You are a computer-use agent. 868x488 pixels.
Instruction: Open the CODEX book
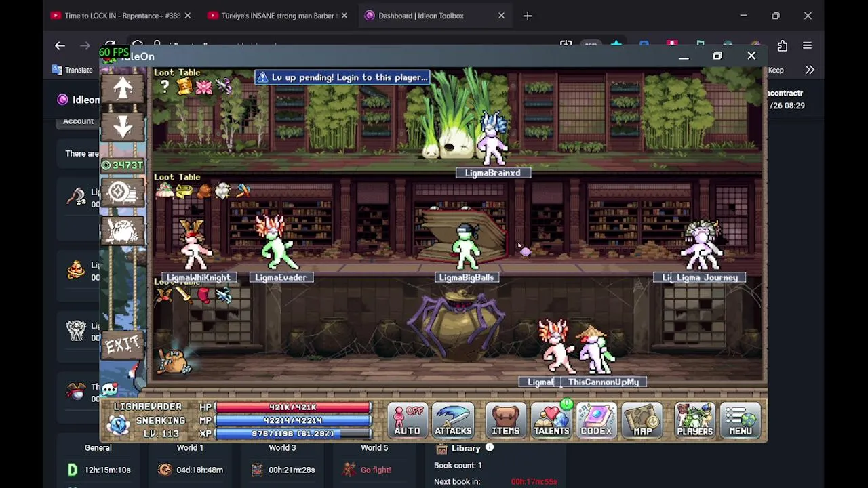(596, 420)
